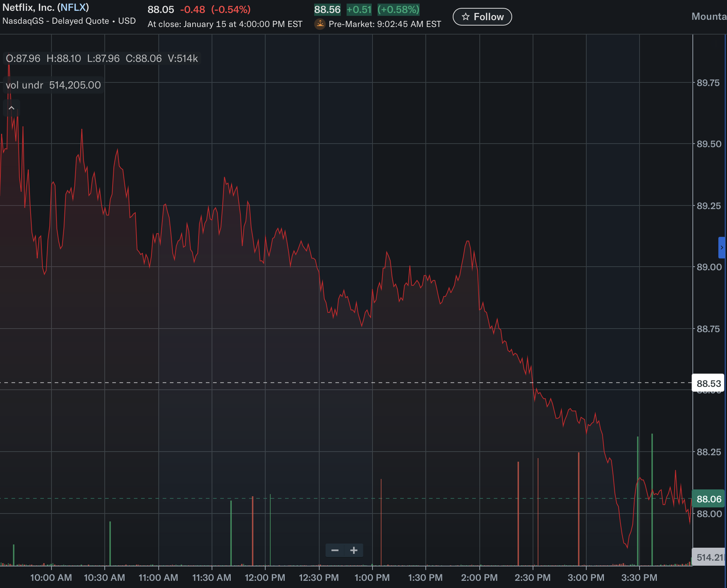This screenshot has height=588, width=727.
Task: Click the star icon in Follow button
Action: (x=465, y=17)
